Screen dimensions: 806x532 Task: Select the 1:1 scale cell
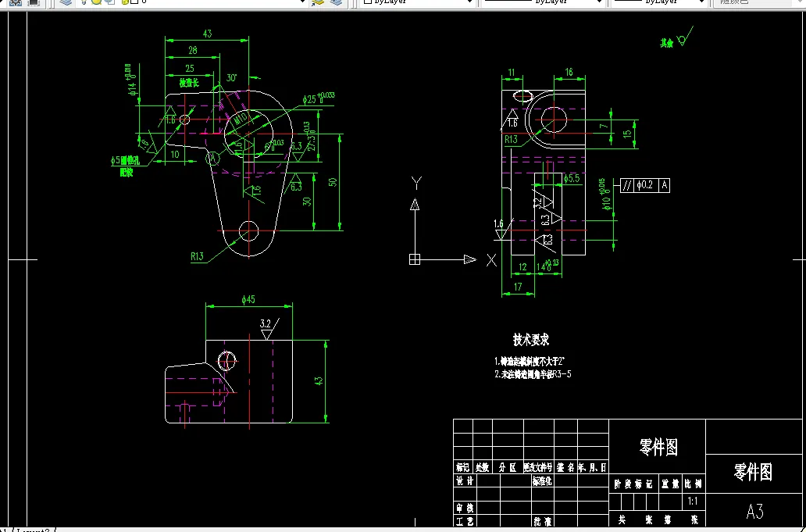(693, 502)
